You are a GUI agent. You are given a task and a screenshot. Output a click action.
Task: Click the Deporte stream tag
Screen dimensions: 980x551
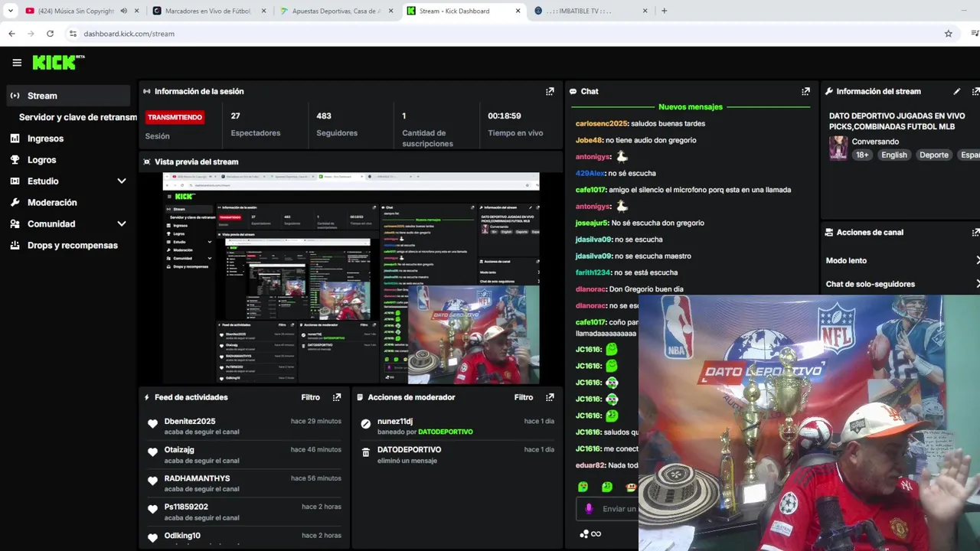(x=934, y=155)
